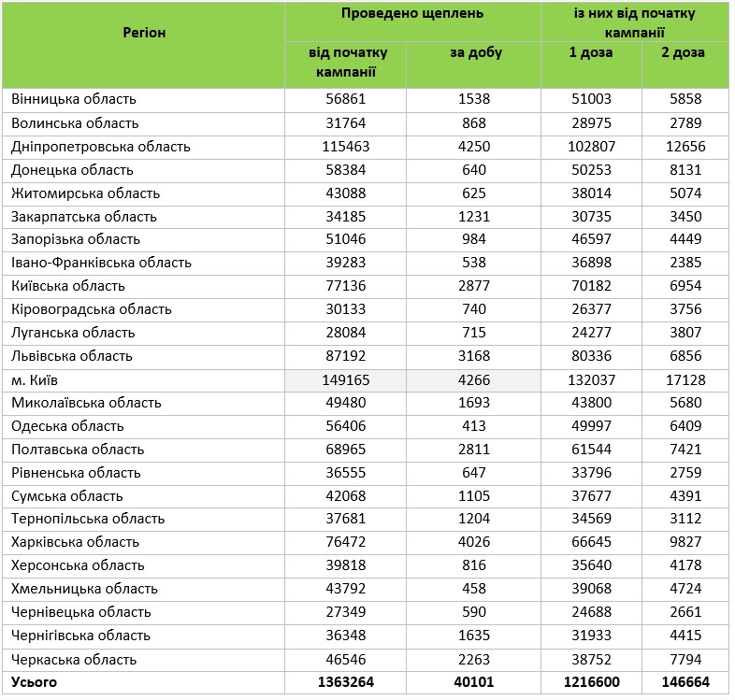This screenshot has height=700, width=735.
Task: Click the highlighted cell with value 4266
Action: [474, 379]
